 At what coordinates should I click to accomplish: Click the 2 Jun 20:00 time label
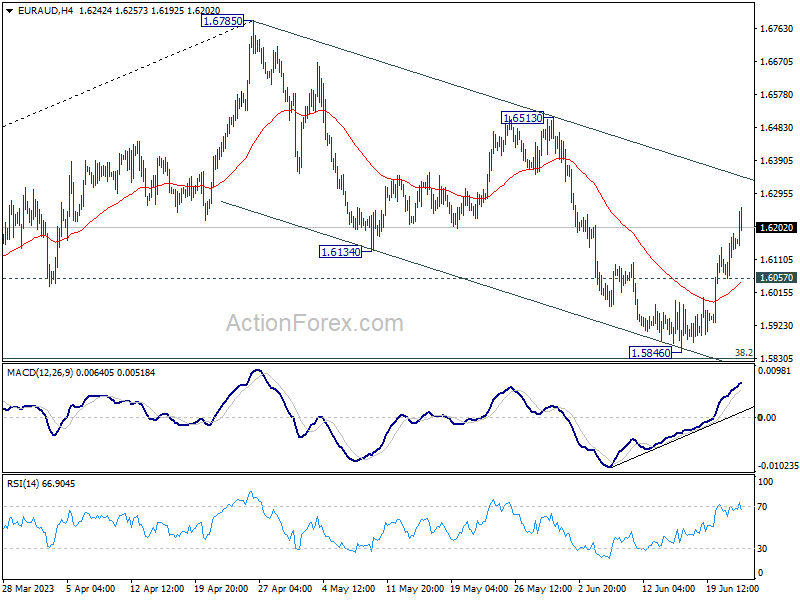click(x=602, y=588)
